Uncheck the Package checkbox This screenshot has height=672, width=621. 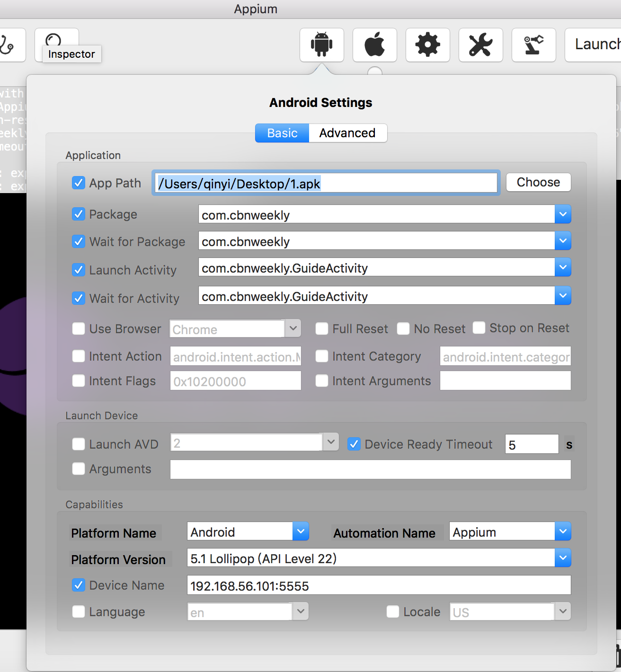point(79,214)
